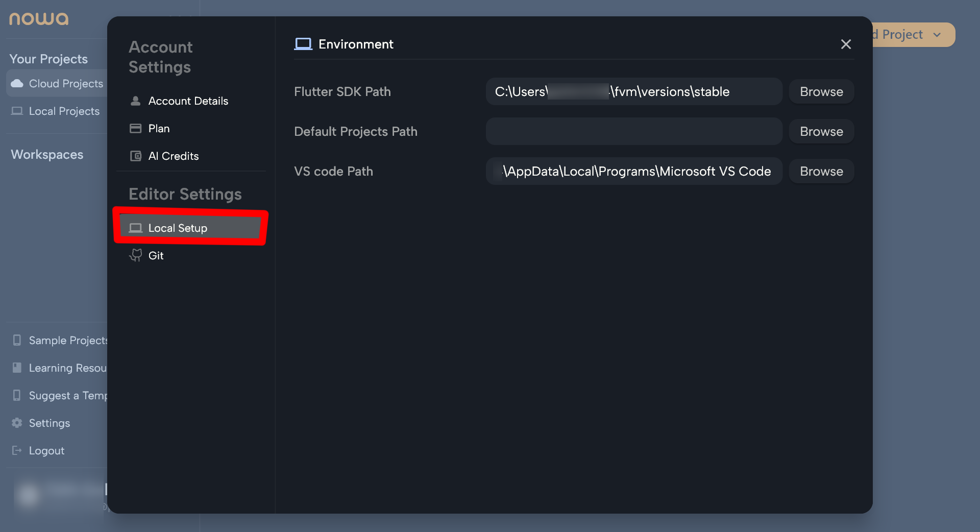Select Local Setup in Editor Settings
The image size is (980, 532).
[178, 228]
